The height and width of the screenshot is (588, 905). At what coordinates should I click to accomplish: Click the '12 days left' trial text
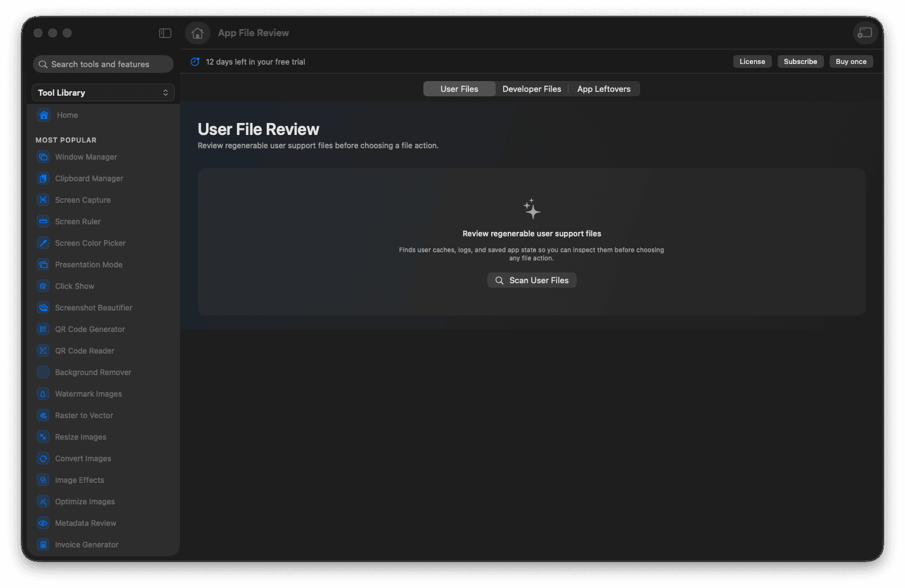coord(255,61)
